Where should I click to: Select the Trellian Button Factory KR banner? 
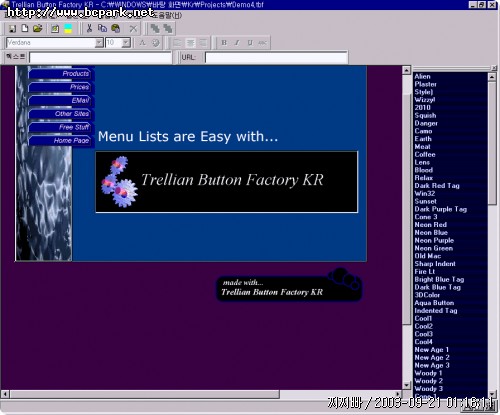[x=227, y=182]
